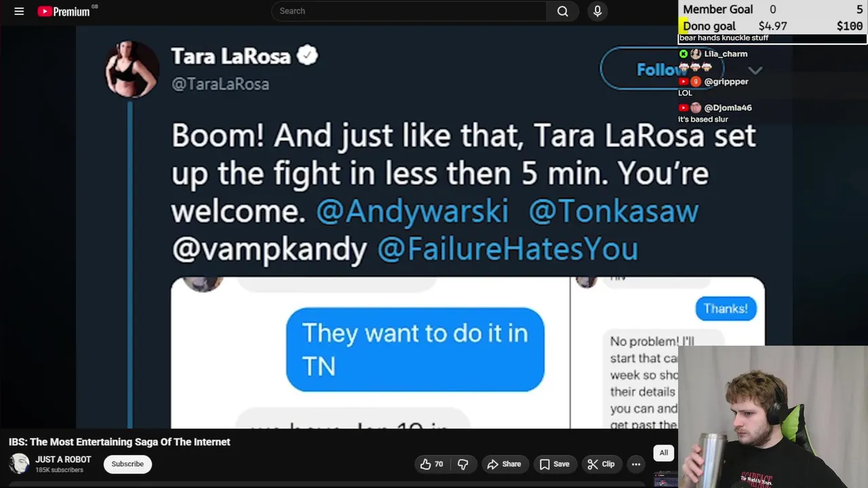Save video to a playlist
The image size is (868, 488).
coord(554,464)
